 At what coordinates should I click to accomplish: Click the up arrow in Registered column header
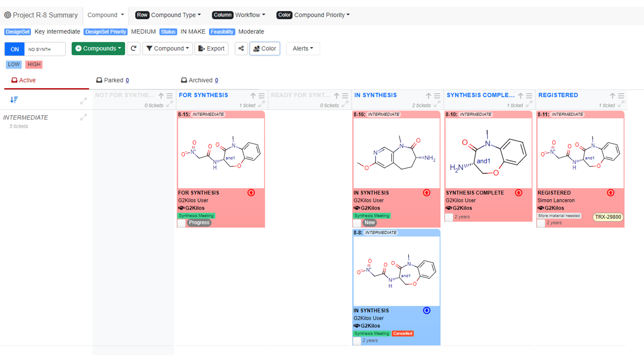tap(612, 96)
